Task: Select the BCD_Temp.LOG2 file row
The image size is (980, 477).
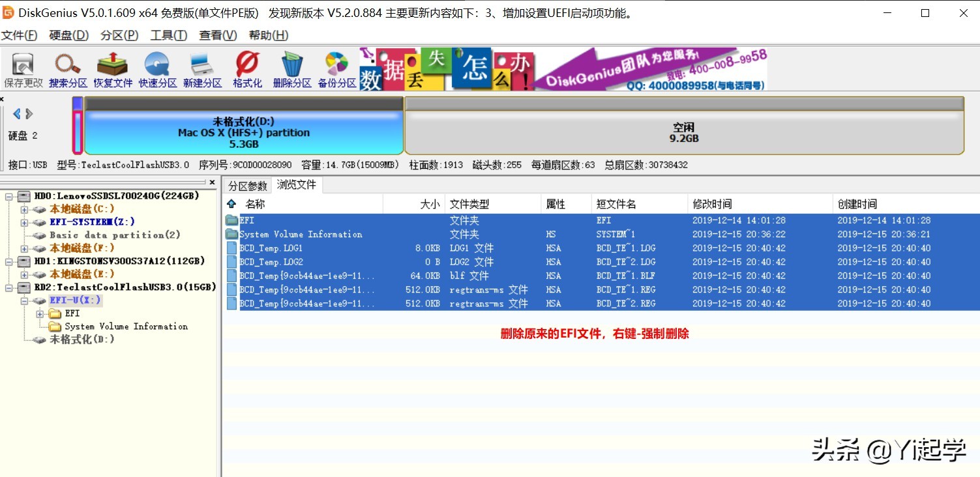Action: [x=270, y=261]
